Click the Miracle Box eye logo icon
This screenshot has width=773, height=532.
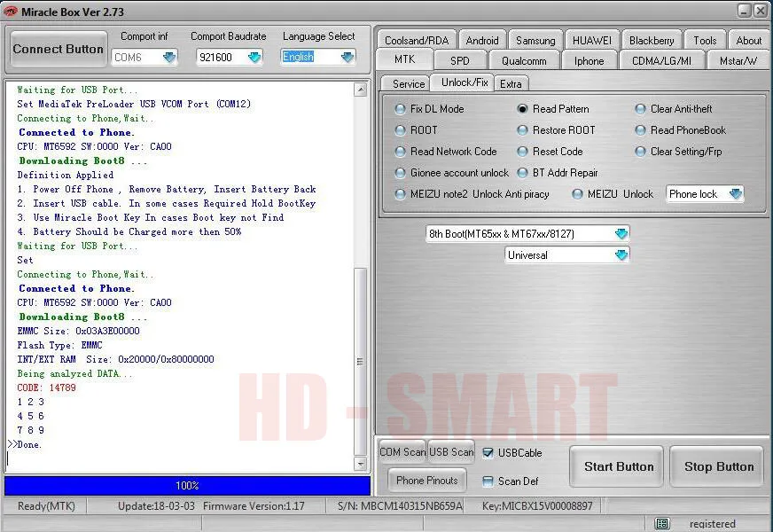[10, 11]
